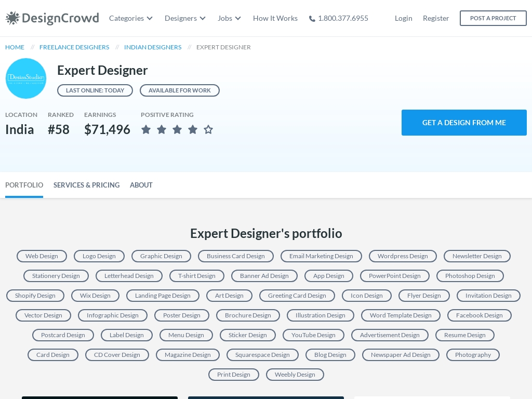This screenshot has height=399, width=532.
Task: Click the GET A DESIGN FROM ME button
Action: point(464,123)
